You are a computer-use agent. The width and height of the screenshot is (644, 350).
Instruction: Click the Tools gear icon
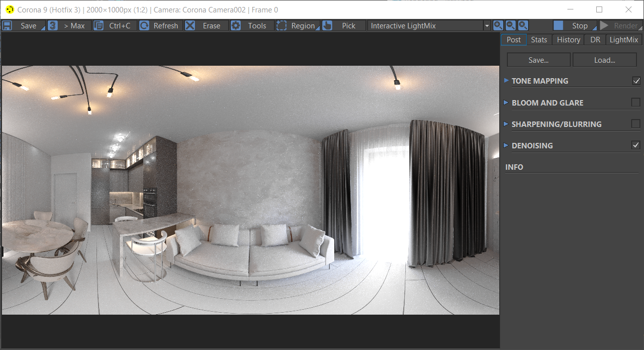click(236, 26)
